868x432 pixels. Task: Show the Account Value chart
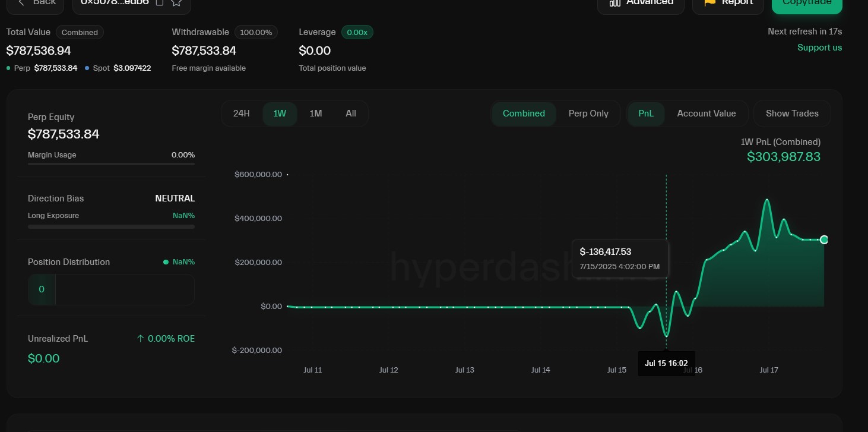point(707,113)
